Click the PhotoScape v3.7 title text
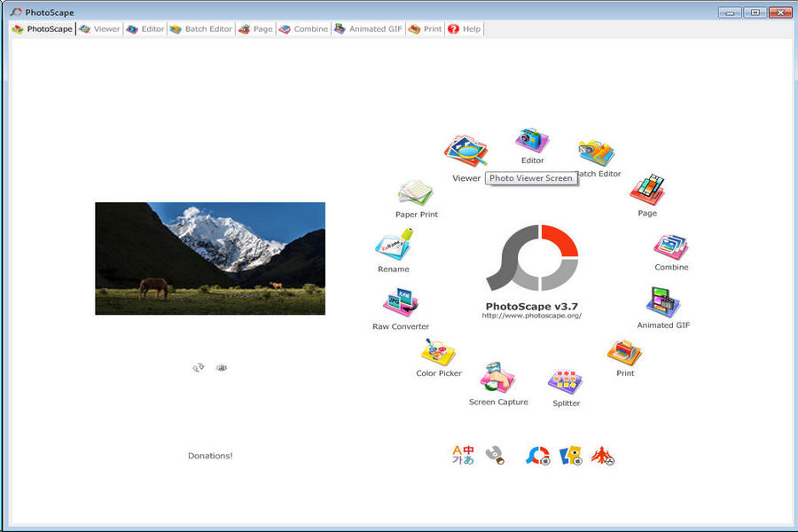 point(532,306)
